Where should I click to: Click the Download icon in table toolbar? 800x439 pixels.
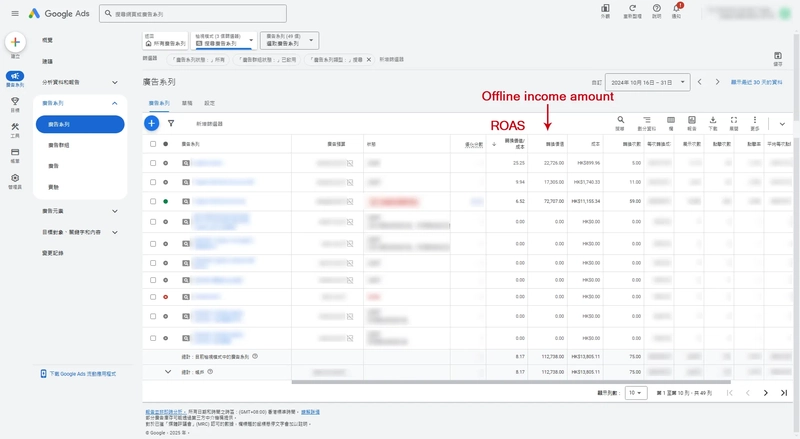(713, 120)
